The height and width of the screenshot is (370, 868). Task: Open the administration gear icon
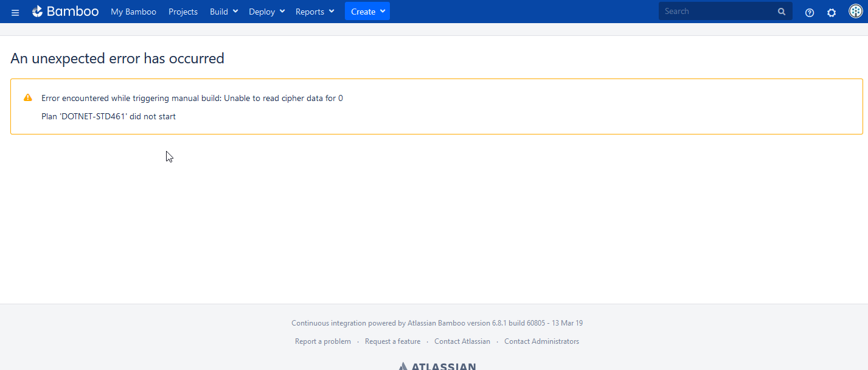832,12
